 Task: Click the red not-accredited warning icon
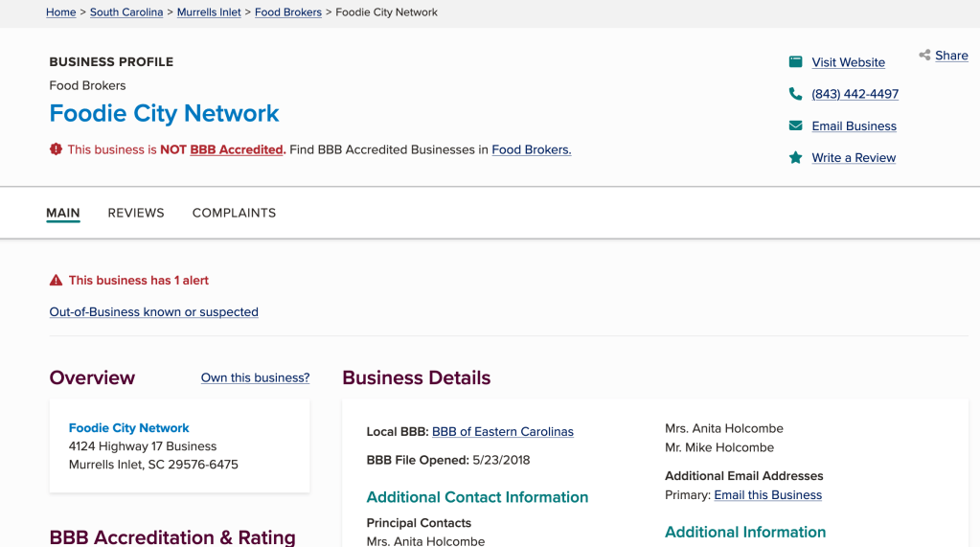point(56,149)
